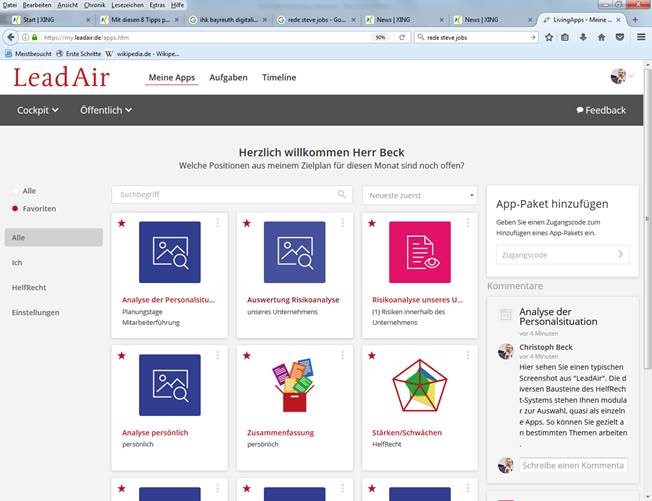Toggle favorite star on Analyse der Personalsituation card
Image resolution: width=652 pixels, height=501 pixels.
pyautogui.click(x=122, y=223)
